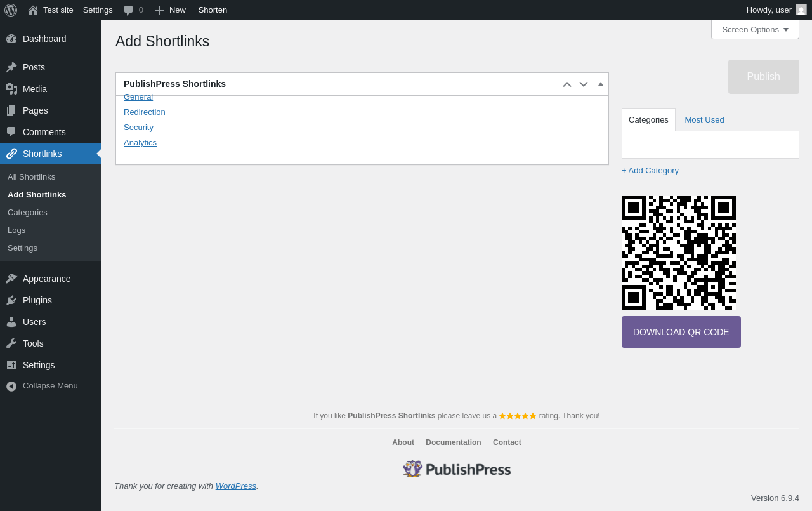Image resolution: width=812 pixels, height=511 pixels.
Task: Click the generated QR code image
Action: click(x=679, y=253)
